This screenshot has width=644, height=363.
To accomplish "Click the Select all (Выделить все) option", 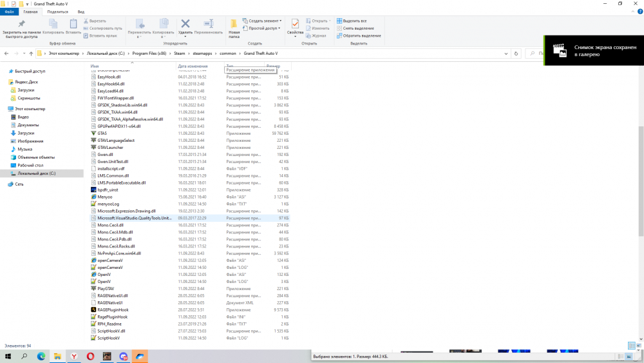I will click(x=354, y=21).
